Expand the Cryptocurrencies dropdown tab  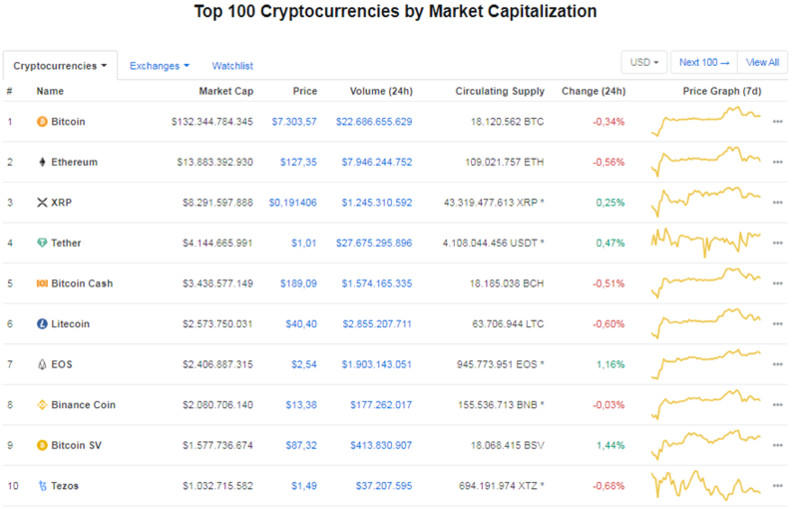(60, 66)
